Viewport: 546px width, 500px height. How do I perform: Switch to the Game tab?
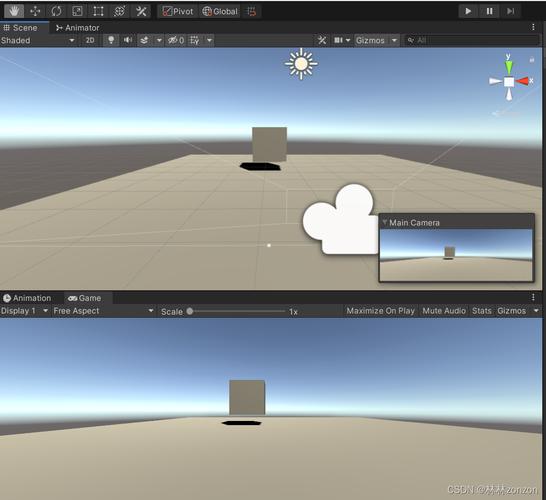pos(85,298)
